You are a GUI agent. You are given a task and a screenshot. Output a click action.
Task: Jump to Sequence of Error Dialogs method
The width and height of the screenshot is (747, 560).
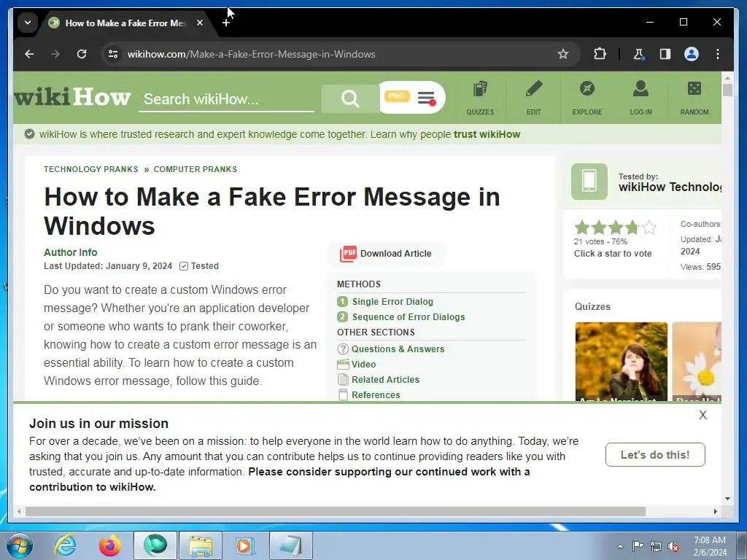[409, 316]
